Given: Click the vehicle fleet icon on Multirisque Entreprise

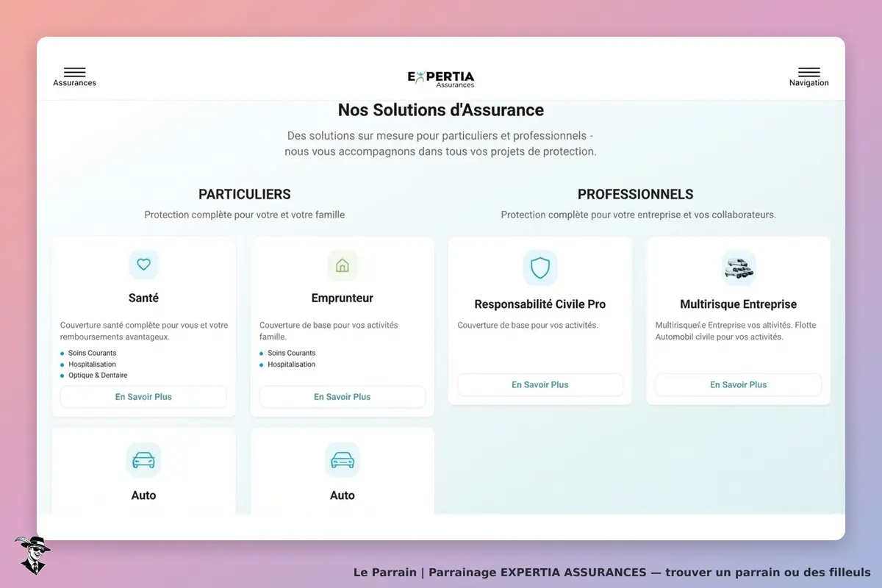Looking at the screenshot, I should (x=739, y=268).
